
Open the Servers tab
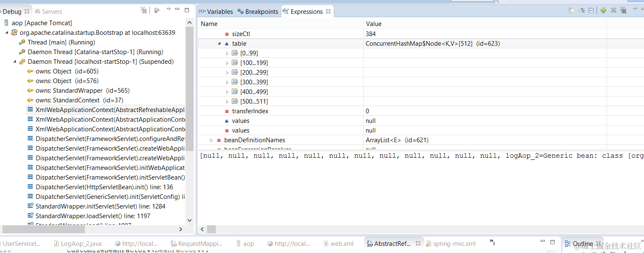(49, 11)
